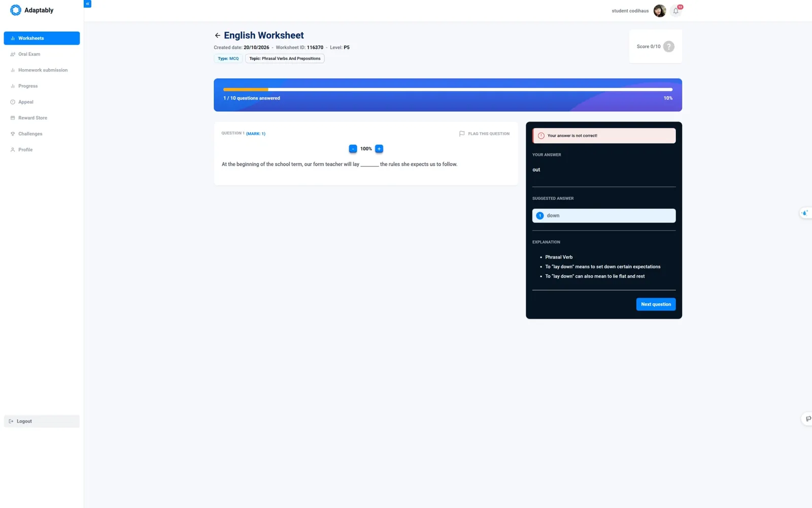Click the Next question button

coord(656,304)
